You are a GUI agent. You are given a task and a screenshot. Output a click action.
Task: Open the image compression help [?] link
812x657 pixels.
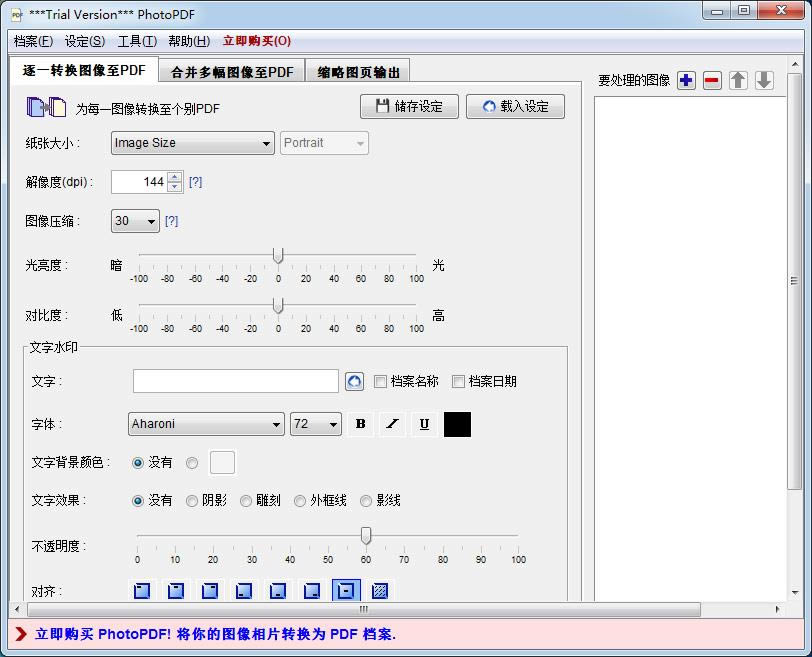[x=171, y=221]
